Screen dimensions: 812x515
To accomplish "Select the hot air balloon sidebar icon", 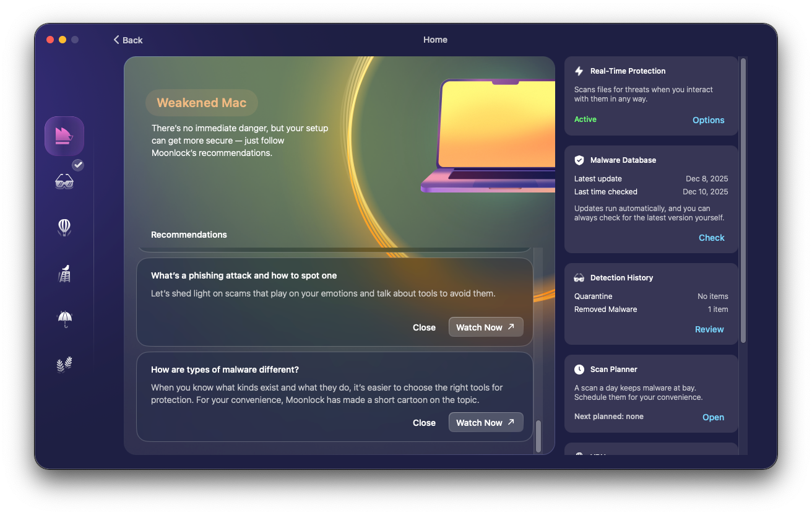I will [x=64, y=227].
